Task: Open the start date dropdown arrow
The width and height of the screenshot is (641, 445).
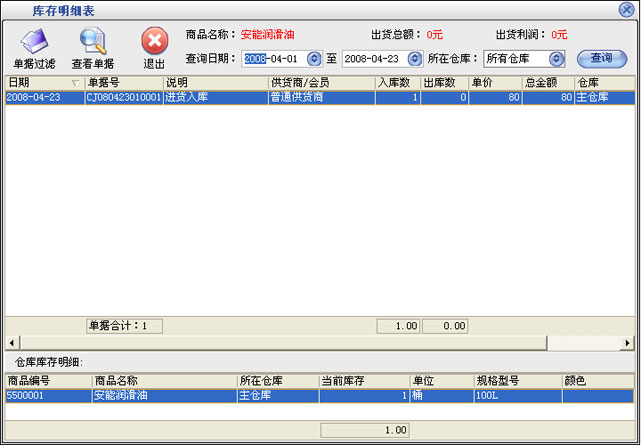Action: click(314, 59)
